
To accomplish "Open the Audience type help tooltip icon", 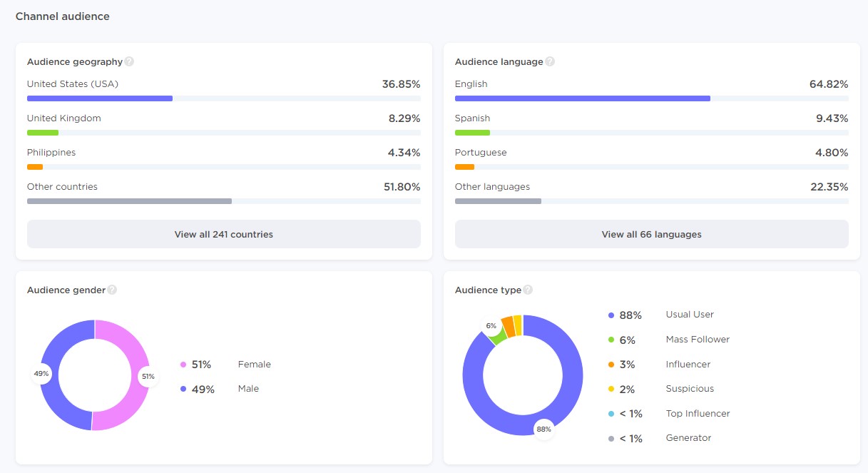I will pyautogui.click(x=528, y=290).
